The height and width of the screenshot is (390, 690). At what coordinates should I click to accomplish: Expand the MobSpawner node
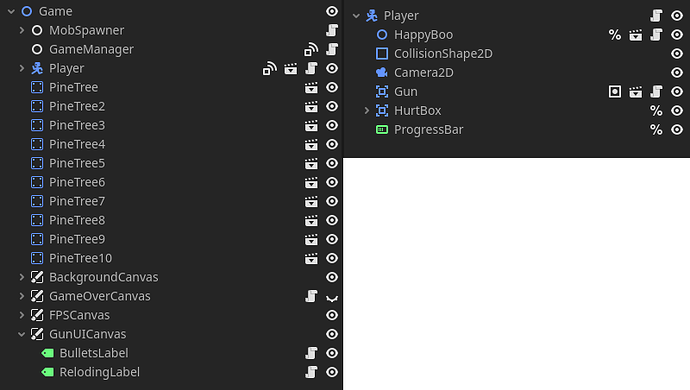click(x=22, y=30)
